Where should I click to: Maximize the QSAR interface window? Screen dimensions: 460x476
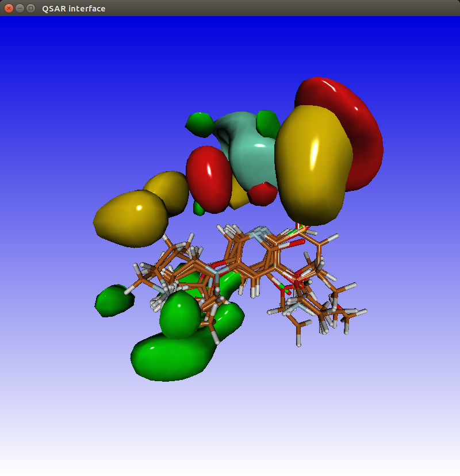pos(30,8)
